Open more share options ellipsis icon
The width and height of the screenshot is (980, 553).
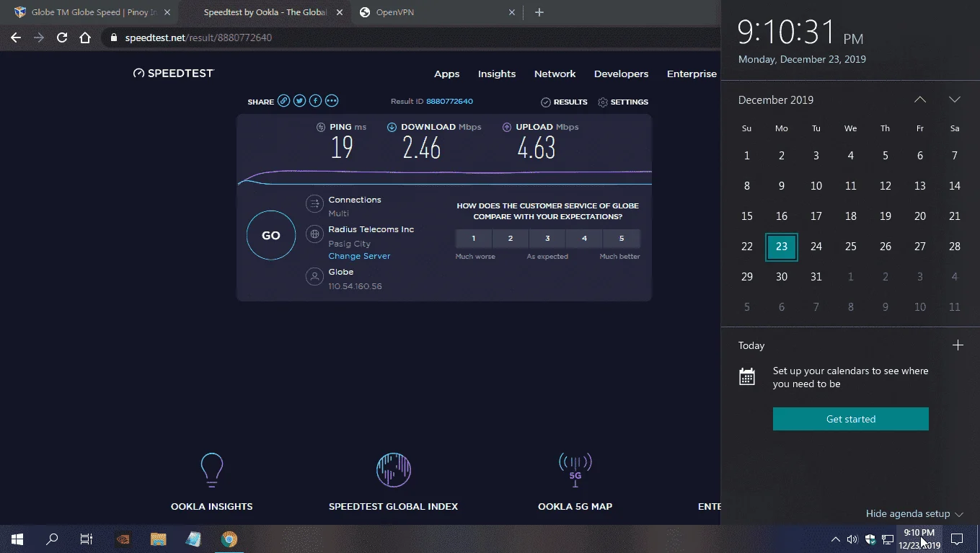tap(332, 102)
